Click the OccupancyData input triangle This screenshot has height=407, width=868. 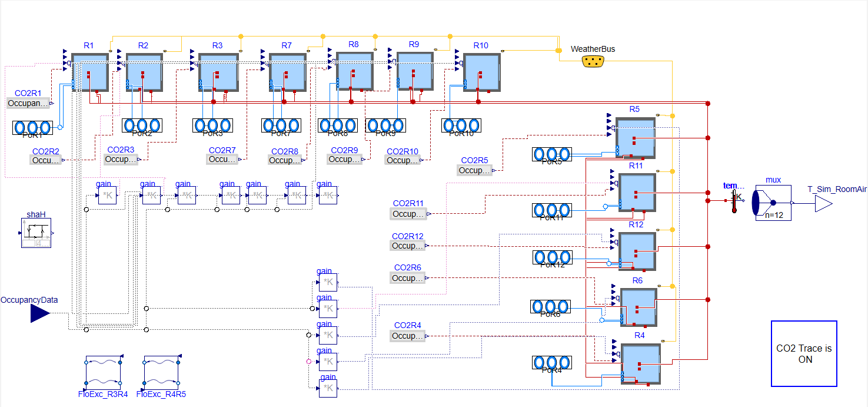[x=41, y=313]
